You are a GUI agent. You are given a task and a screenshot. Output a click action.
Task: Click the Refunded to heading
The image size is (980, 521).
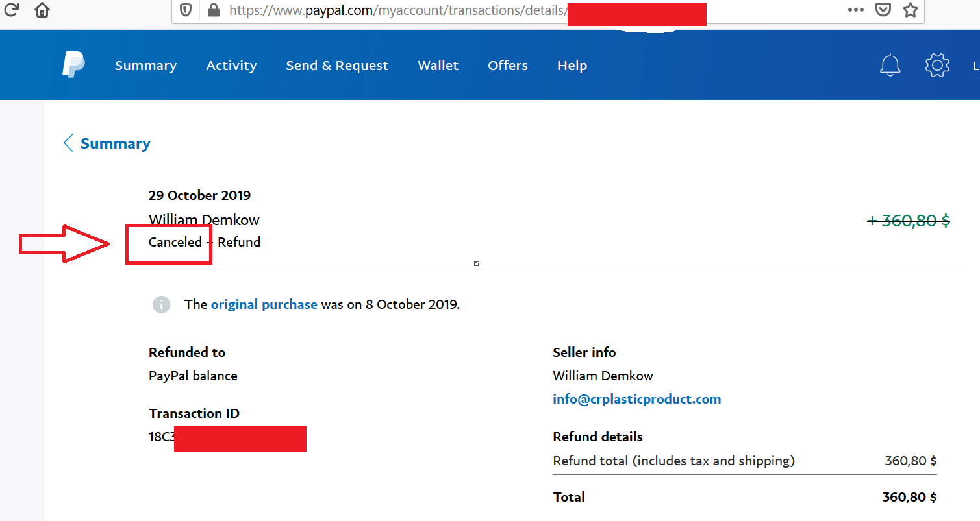[187, 352]
